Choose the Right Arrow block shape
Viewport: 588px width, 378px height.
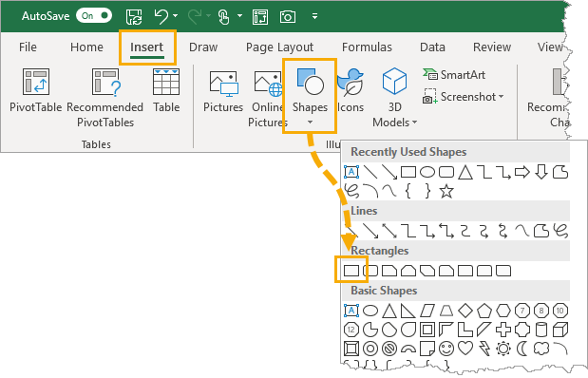pos(522,172)
